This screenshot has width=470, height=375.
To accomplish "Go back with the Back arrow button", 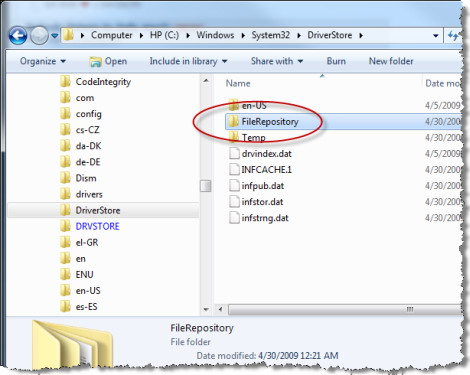I will [18, 35].
